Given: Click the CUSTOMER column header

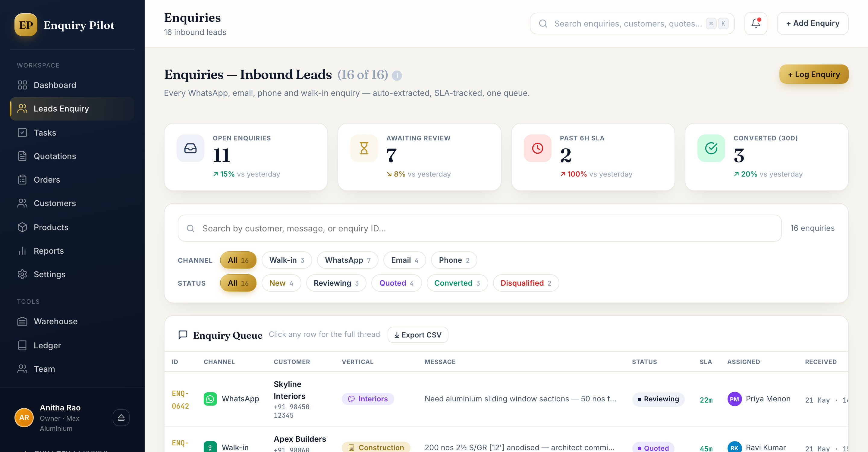Looking at the screenshot, I should tap(291, 362).
